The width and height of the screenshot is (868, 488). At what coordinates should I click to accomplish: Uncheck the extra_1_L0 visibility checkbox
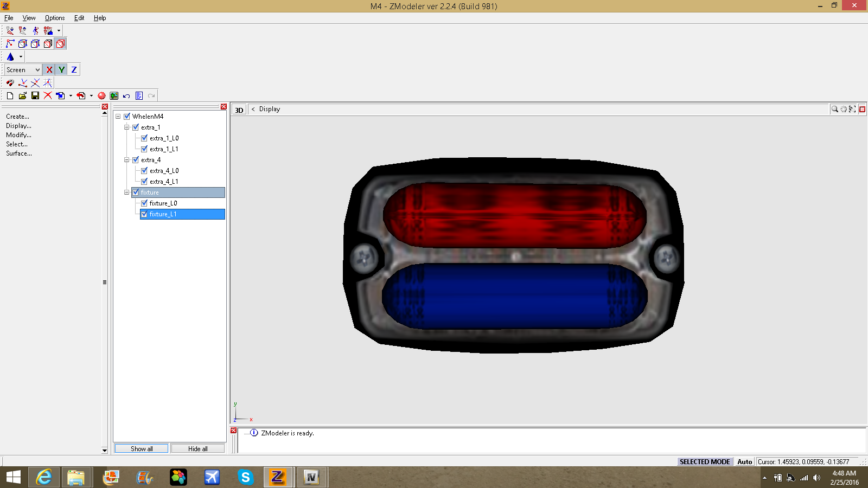[x=144, y=138]
